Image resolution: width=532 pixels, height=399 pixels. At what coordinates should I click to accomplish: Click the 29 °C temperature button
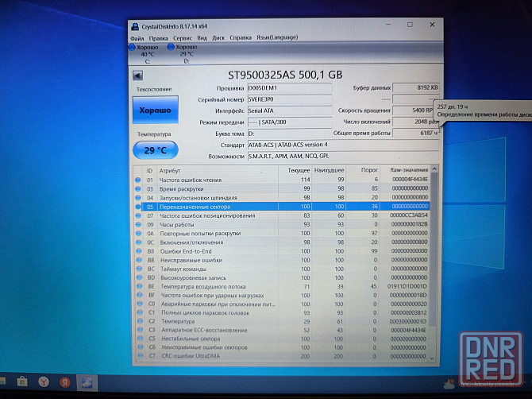[156, 150]
